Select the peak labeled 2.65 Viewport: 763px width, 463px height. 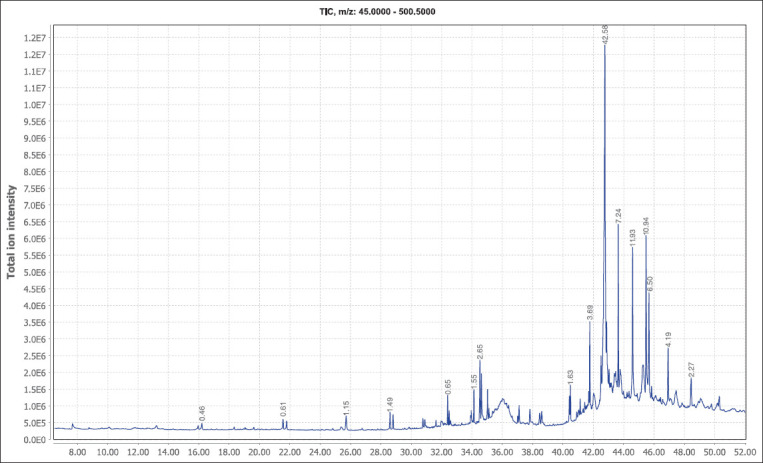coord(480,352)
